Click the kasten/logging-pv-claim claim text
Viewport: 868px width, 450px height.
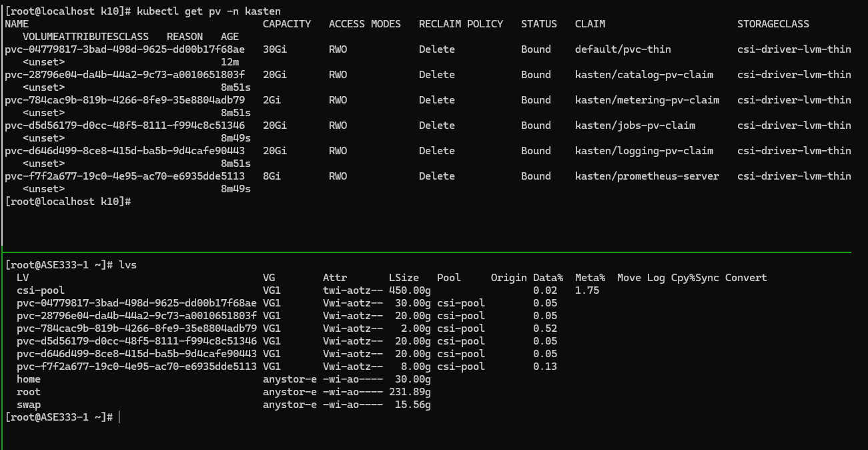click(x=644, y=151)
